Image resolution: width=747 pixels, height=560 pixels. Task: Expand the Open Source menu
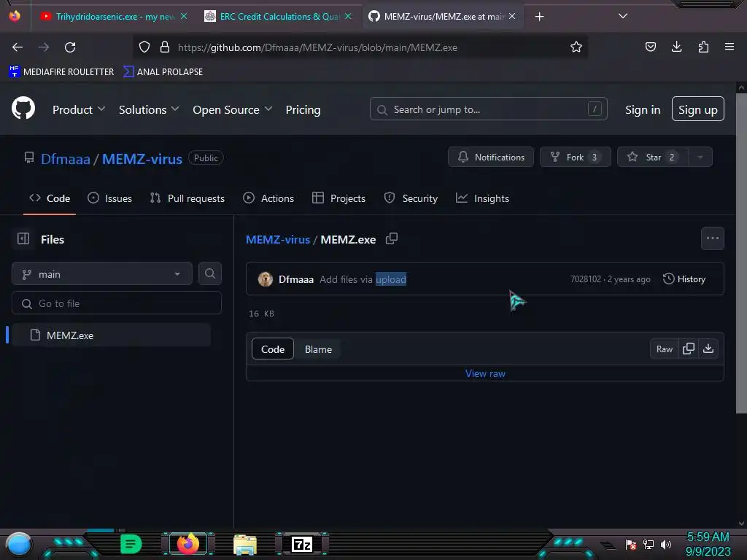tap(233, 109)
